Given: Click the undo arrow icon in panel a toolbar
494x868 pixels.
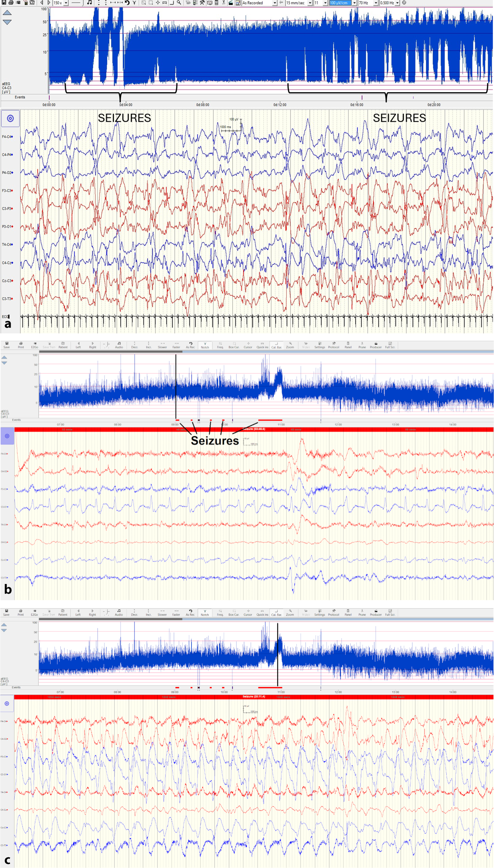Looking at the screenshot, I should coord(127,3).
